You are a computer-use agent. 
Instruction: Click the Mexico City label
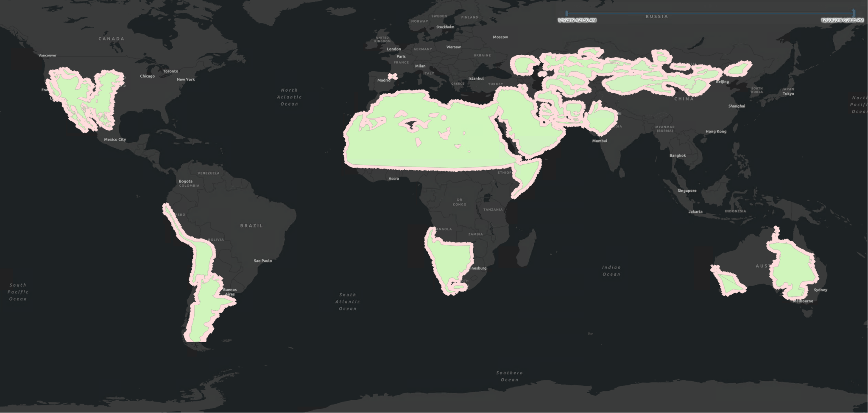[115, 139]
